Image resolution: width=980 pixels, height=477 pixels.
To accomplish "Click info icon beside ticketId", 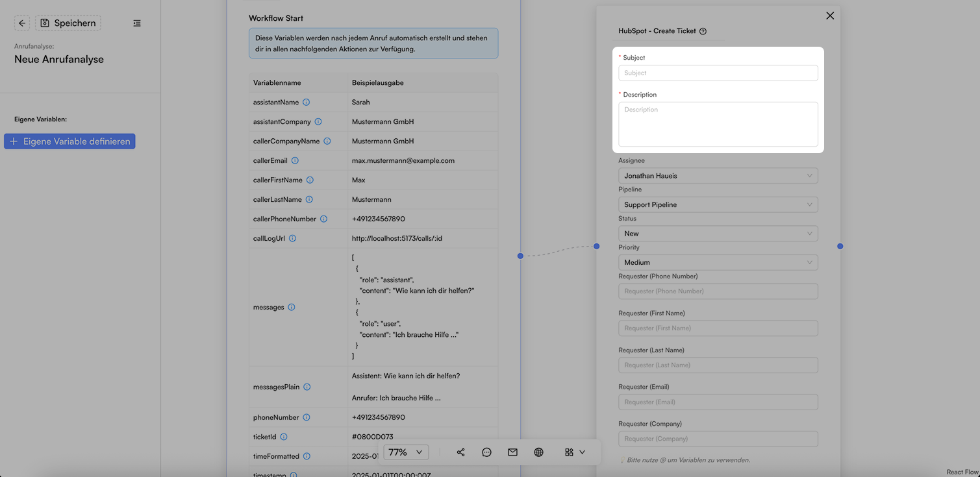I will coord(284,437).
